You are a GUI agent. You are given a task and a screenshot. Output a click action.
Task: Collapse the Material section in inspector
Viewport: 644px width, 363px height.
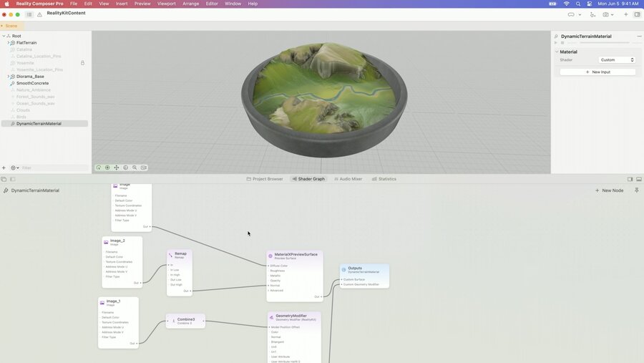557,52
